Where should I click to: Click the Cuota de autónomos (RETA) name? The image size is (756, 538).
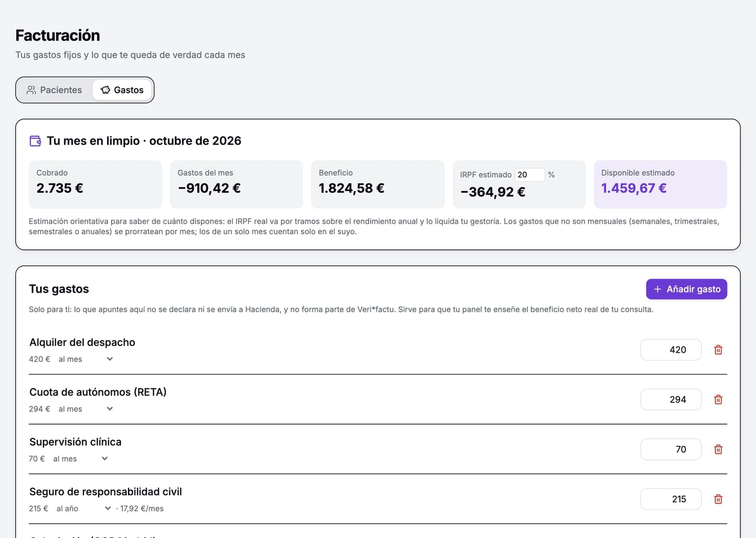pyautogui.click(x=98, y=392)
